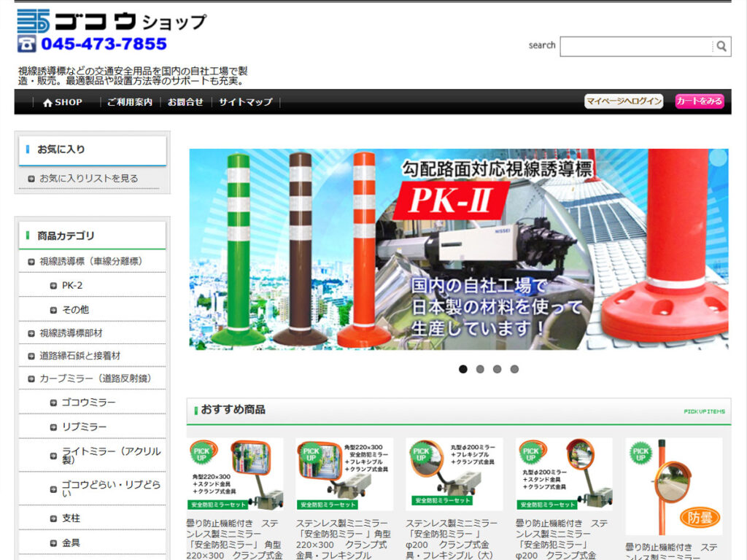747x560 pixels.
Task: Open second product thumbnail 角型220x300 フレキシブル
Action: (344, 474)
